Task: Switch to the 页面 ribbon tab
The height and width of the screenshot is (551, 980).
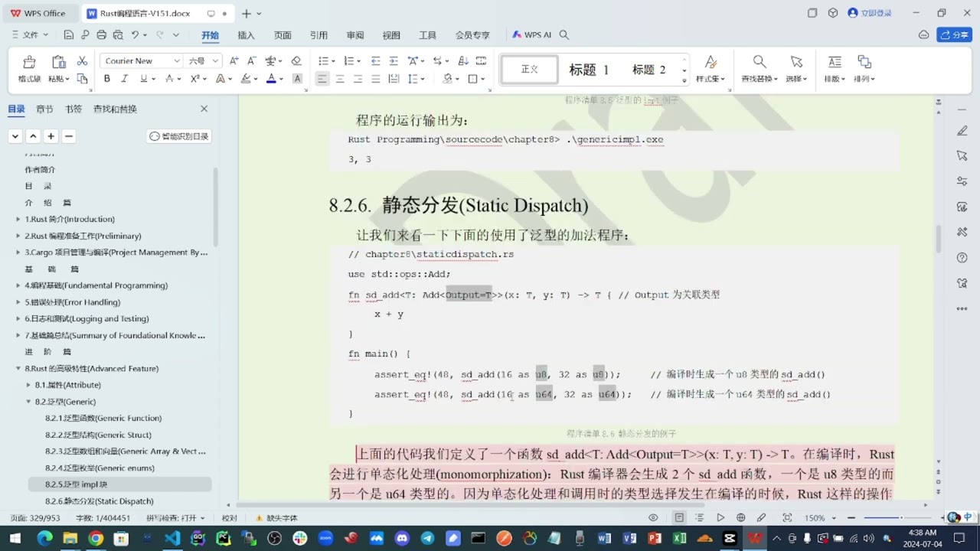Action: point(283,35)
